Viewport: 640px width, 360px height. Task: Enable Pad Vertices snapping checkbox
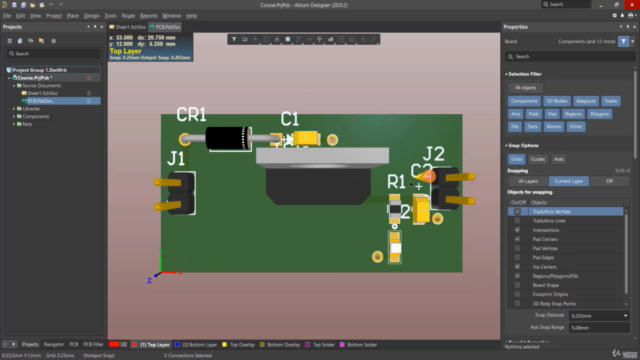517,248
